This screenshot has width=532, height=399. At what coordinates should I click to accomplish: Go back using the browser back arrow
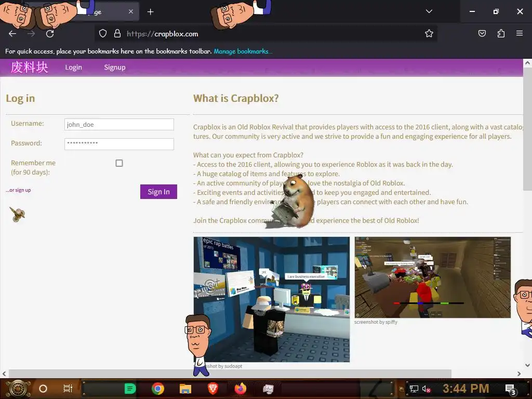click(12, 34)
